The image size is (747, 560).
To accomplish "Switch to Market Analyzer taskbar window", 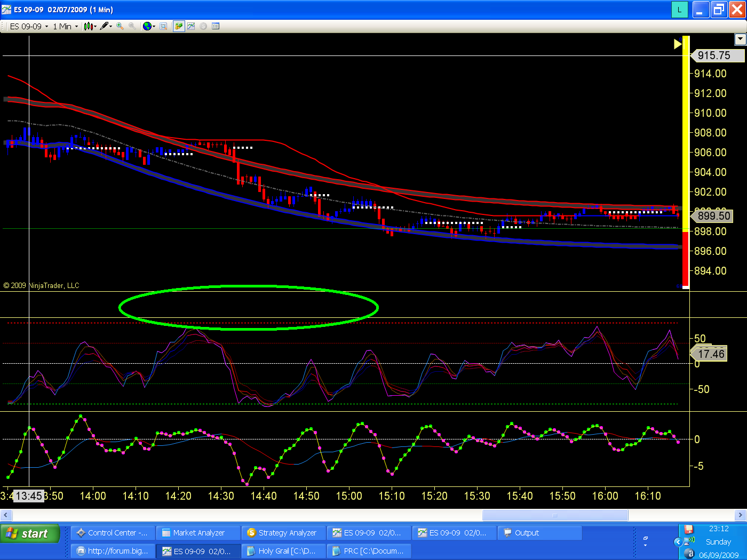I will click(198, 533).
